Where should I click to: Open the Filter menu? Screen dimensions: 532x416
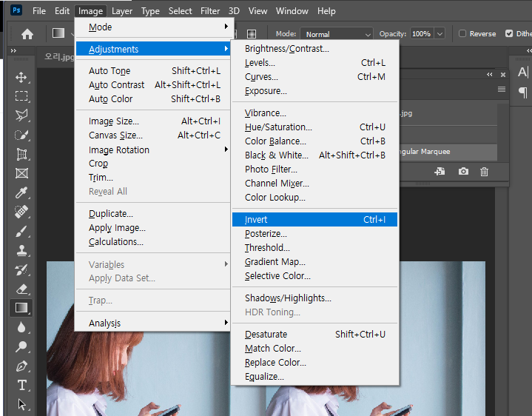click(210, 11)
